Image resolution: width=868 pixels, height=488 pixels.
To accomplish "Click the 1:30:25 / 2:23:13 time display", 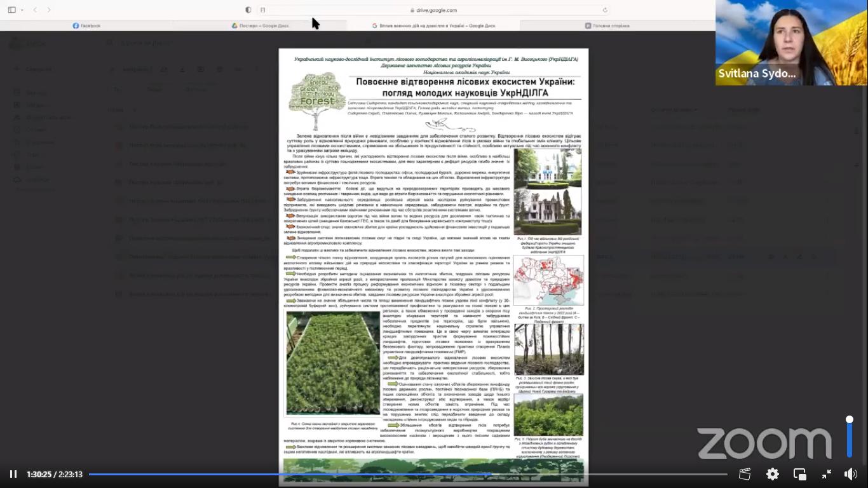I will pyautogui.click(x=55, y=474).
